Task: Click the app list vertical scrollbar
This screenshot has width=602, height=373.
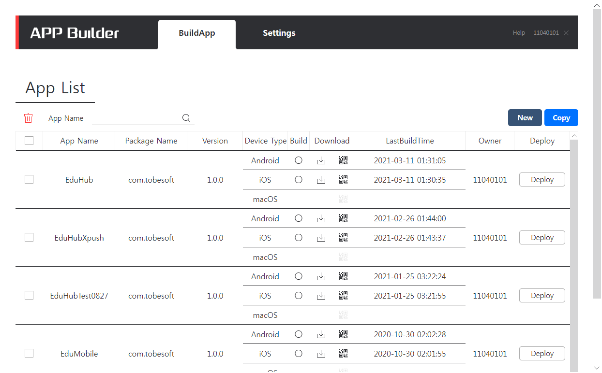Action: tap(574, 253)
